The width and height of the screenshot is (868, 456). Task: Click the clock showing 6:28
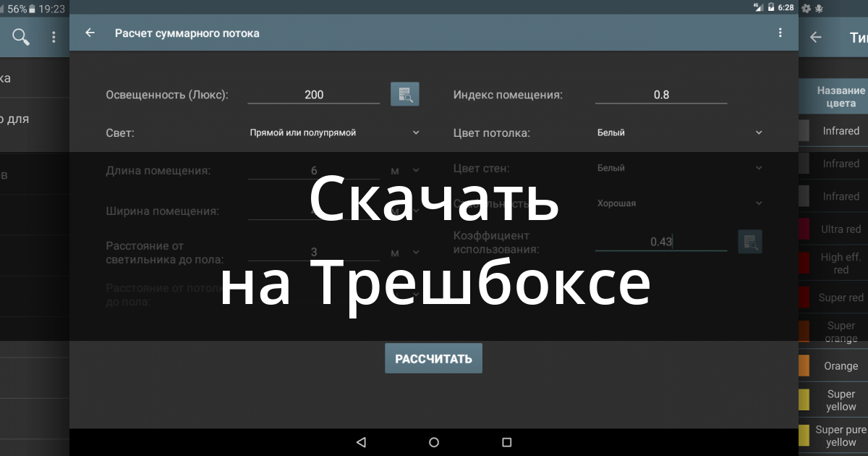[x=786, y=7]
